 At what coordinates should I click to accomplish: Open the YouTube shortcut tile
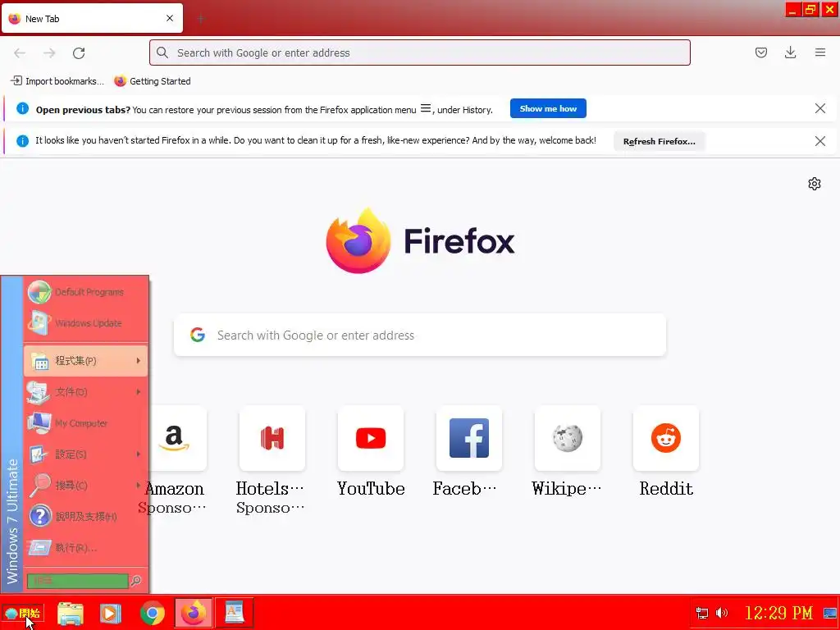pos(371,438)
